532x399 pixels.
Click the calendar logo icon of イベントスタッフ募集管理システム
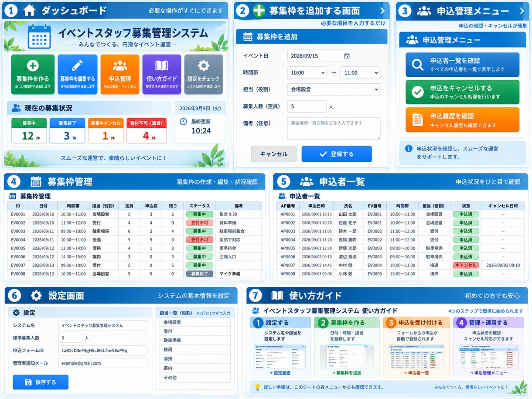(x=39, y=36)
